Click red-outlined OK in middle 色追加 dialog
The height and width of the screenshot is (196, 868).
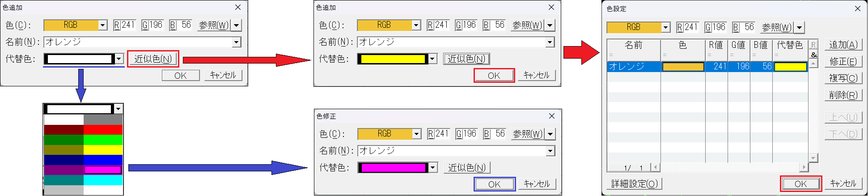494,76
